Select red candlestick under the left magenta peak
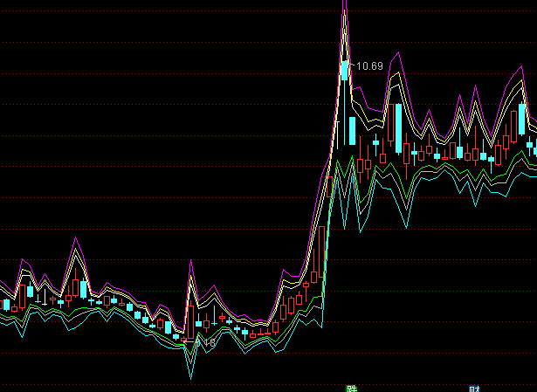 click(76, 287)
